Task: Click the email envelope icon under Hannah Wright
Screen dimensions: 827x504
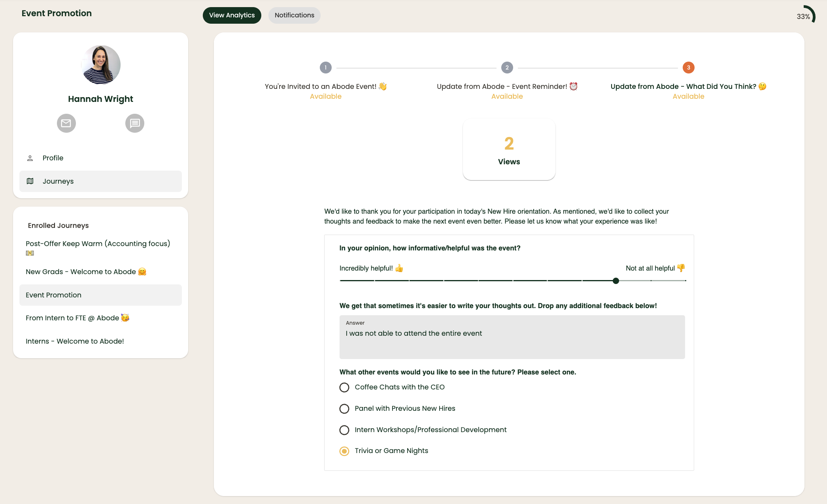Action: [x=66, y=123]
